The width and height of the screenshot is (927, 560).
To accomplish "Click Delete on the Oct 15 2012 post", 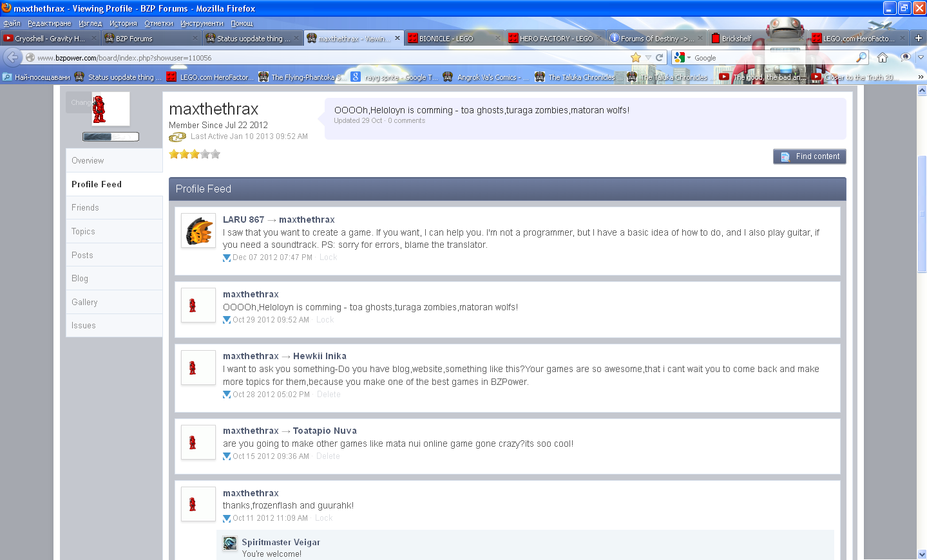I will tap(328, 456).
